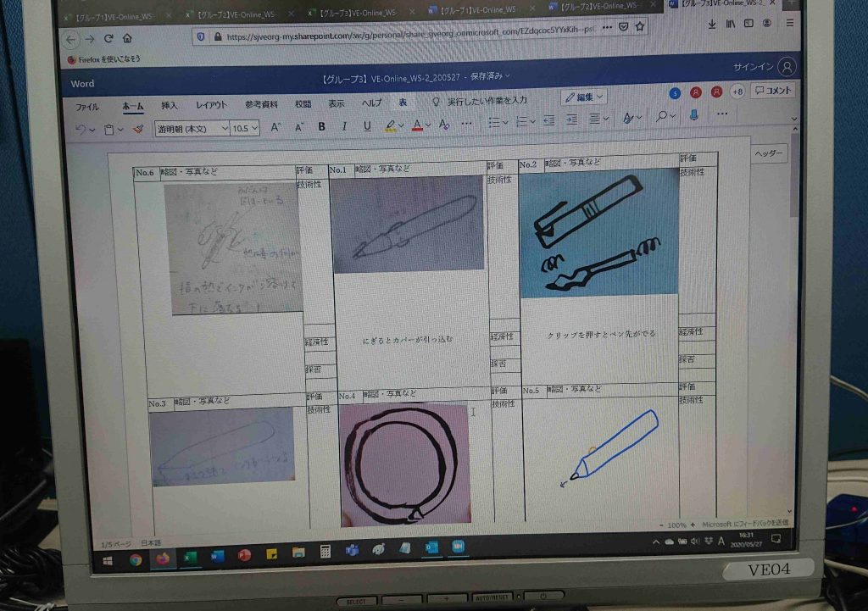Click サインイン to sign in
This screenshot has width=868, height=611.
(x=753, y=67)
